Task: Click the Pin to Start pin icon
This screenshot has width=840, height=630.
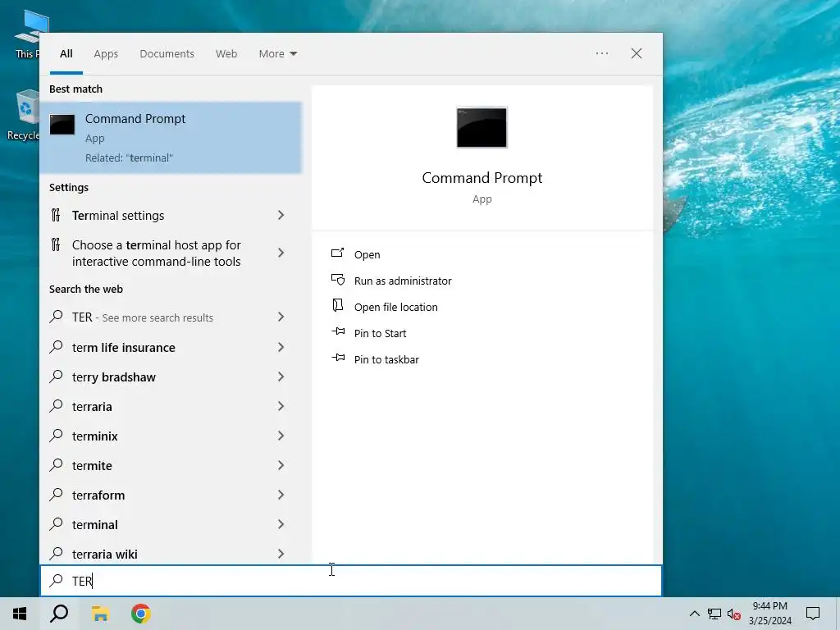Action: 337,331
